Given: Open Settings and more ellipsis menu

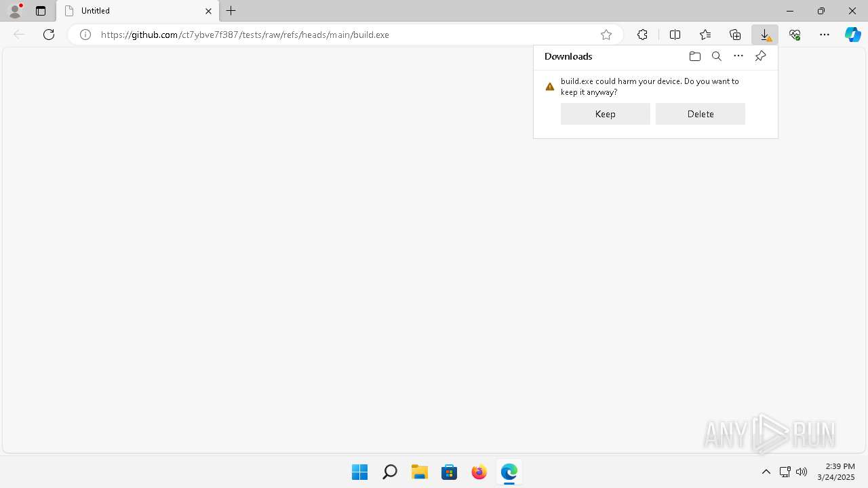Looking at the screenshot, I should [x=825, y=35].
